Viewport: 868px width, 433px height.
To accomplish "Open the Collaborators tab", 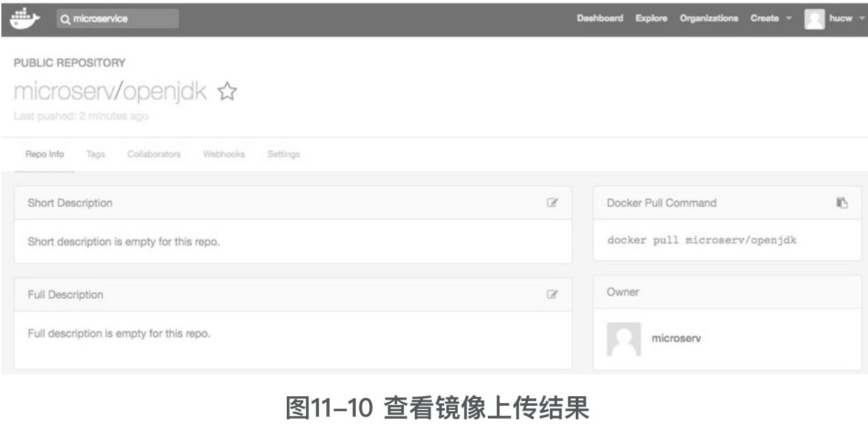I will (154, 155).
